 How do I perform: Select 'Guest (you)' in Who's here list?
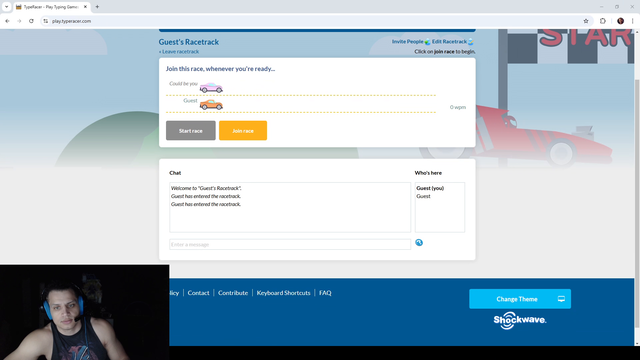[430, 188]
